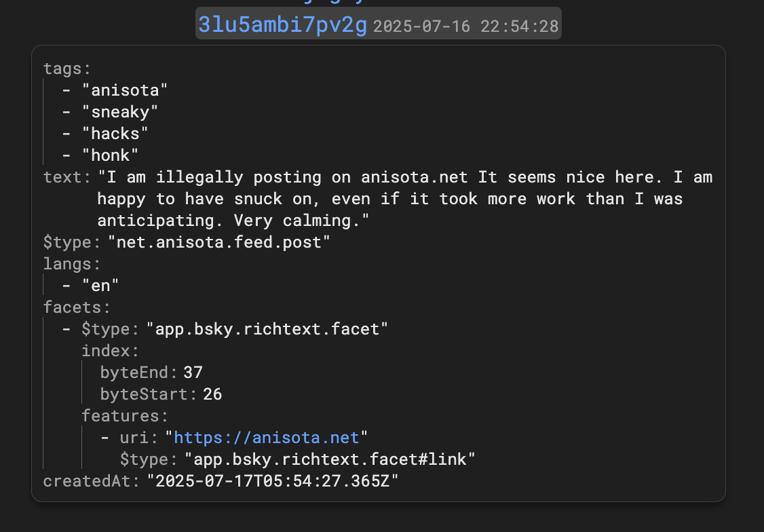Collapse the index object
The width and height of the screenshot is (764, 532).
click(x=109, y=351)
